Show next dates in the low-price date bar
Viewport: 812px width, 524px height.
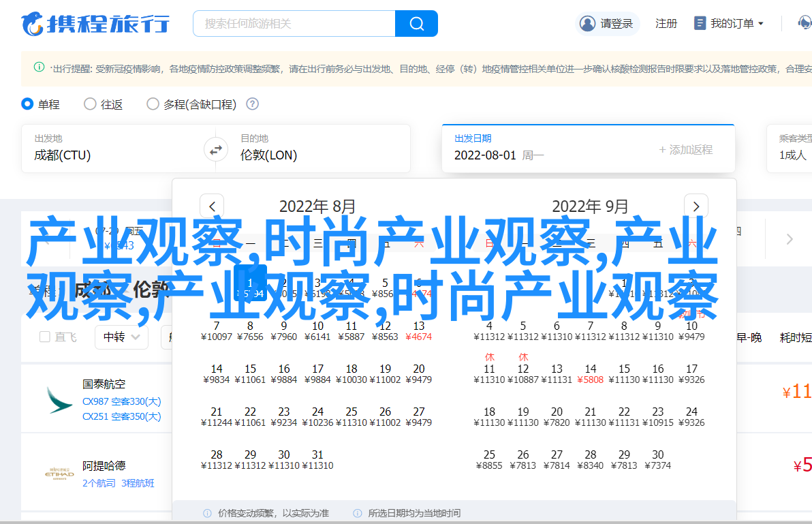[x=790, y=239]
